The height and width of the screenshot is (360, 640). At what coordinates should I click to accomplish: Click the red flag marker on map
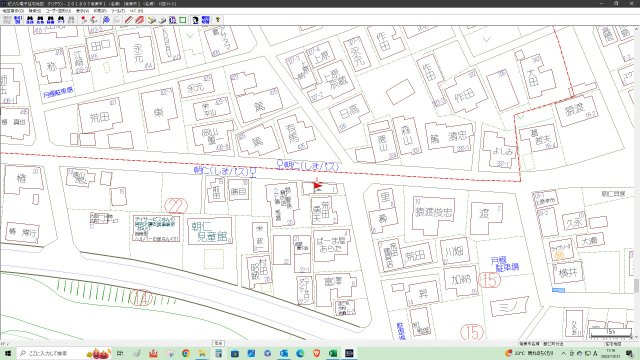point(318,187)
